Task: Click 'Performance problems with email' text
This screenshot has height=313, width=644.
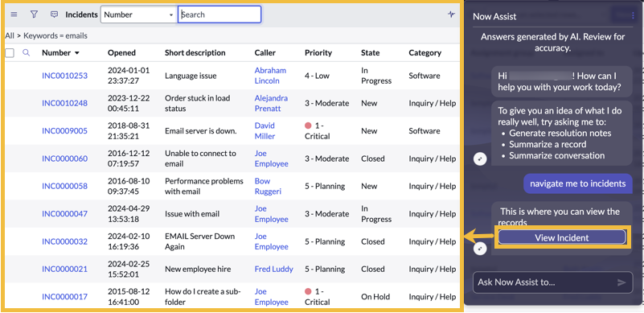Action: tap(204, 186)
